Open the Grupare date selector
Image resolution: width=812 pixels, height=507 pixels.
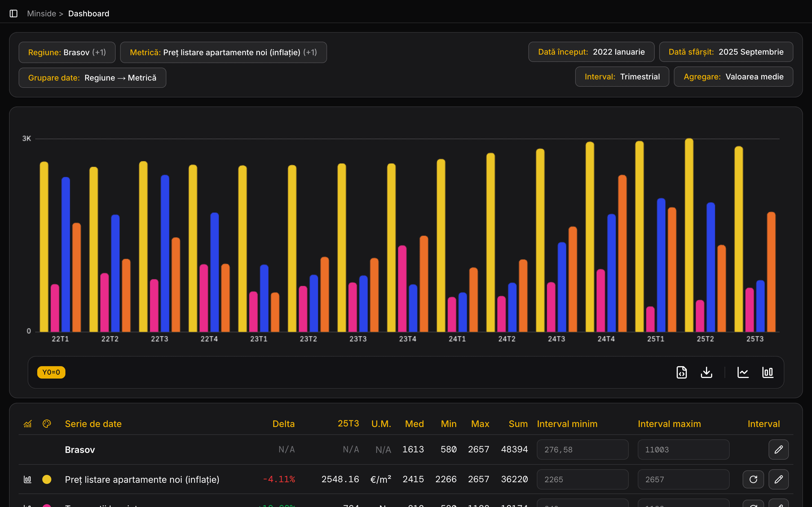92,78
